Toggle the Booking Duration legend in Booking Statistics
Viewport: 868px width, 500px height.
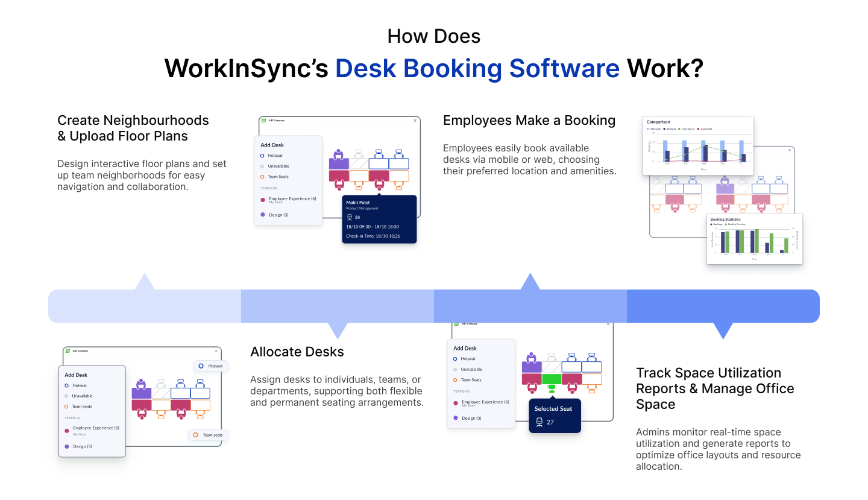coord(737,224)
